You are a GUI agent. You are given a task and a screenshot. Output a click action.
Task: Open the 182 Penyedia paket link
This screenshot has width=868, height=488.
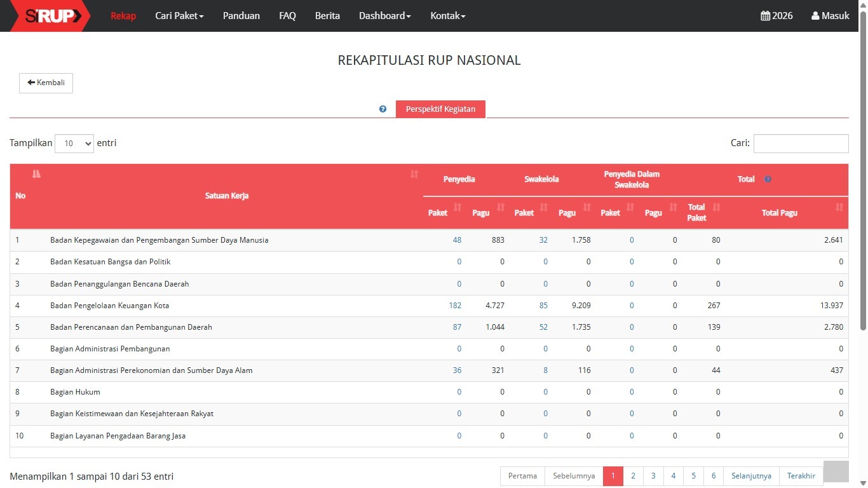(455, 306)
